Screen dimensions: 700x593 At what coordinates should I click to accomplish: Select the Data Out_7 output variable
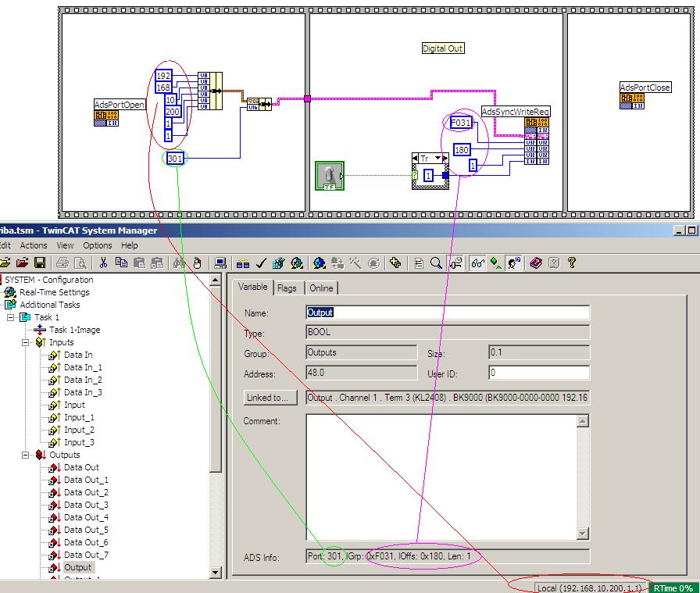coord(86,555)
